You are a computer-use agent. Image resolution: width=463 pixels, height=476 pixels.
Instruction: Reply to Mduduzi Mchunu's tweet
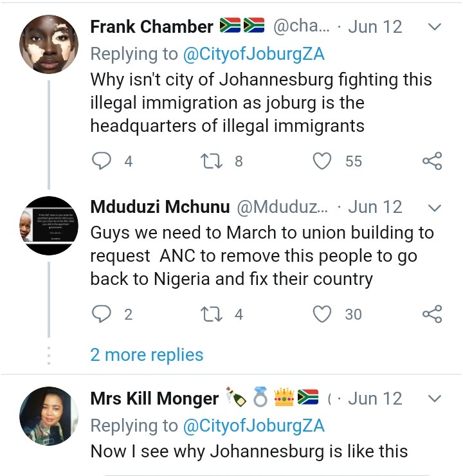pos(102,314)
